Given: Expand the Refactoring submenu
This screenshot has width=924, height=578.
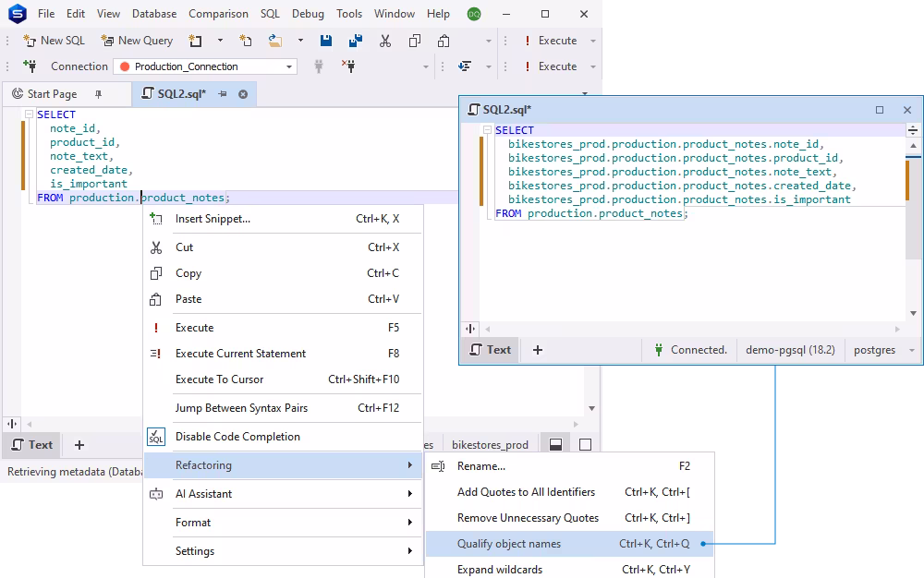Looking at the screenshot, I should click(284, 465).
